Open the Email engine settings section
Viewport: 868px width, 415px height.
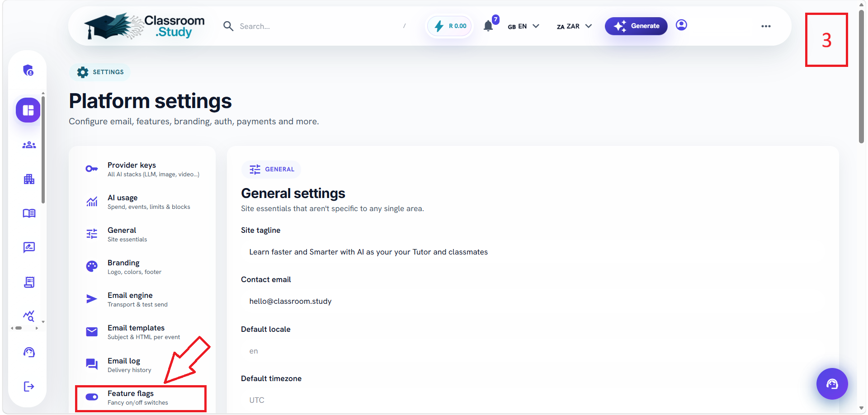tap(142, 299)
